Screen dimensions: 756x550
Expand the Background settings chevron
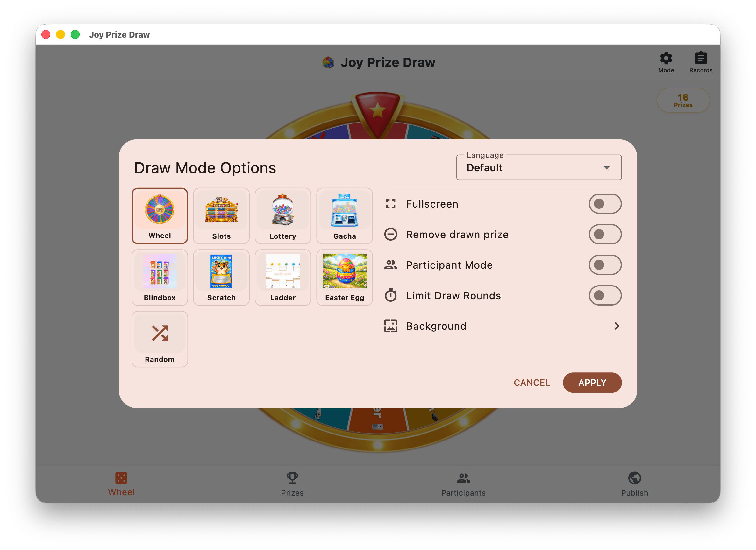coord(616,326)
